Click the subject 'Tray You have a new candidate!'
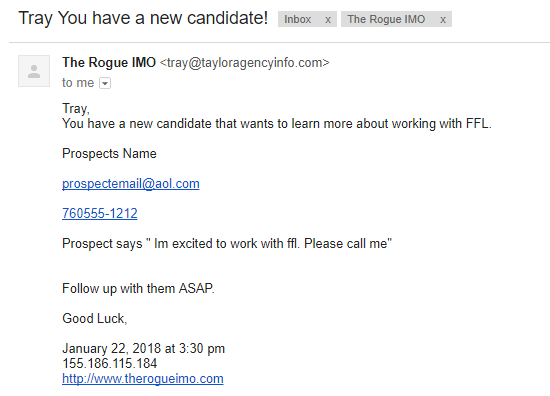 143,18
